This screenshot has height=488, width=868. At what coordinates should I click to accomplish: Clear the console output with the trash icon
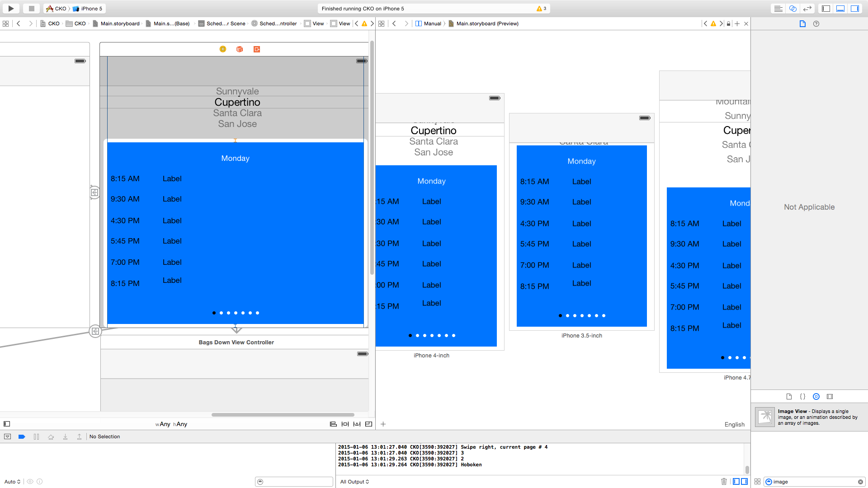tap(724, 481)
